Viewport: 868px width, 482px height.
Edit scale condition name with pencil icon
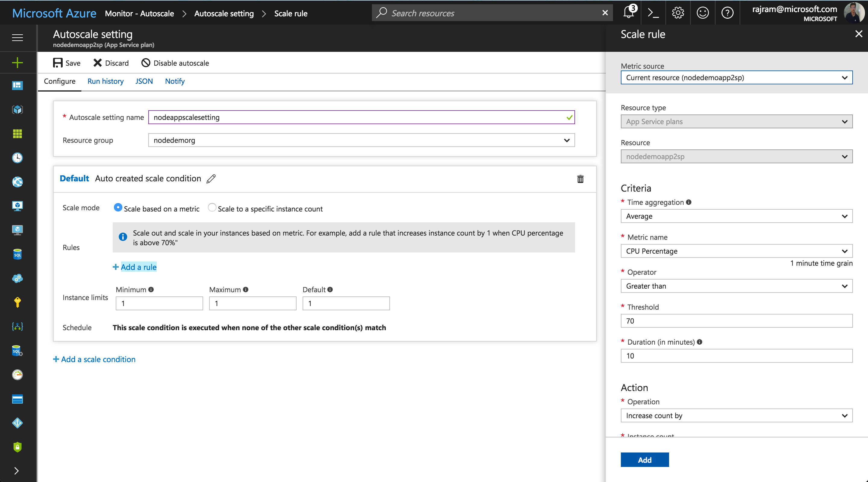click(x=211, y=179)
